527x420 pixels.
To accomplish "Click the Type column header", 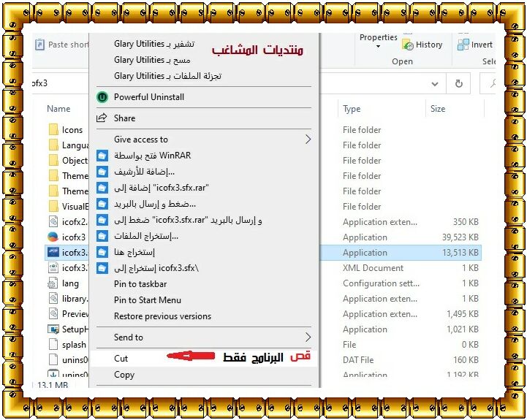I will (x=352, y=109).
